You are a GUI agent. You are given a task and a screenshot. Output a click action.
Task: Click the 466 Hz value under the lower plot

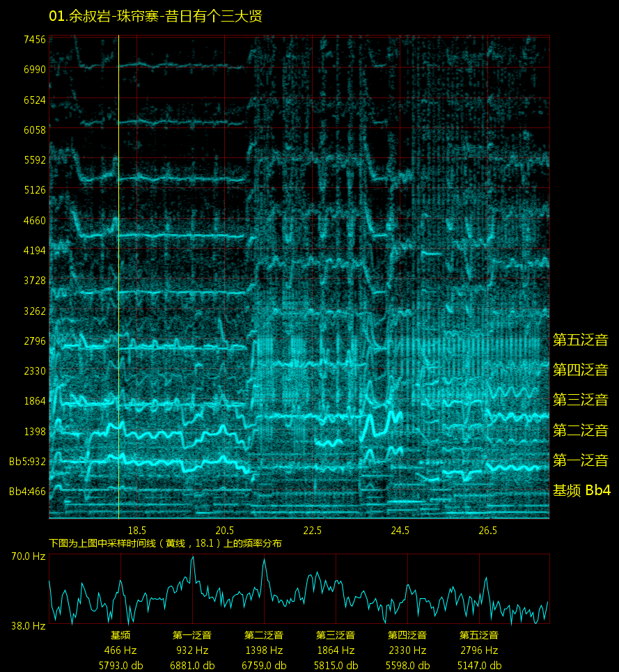pyautogui.click(x=120, y=650)
